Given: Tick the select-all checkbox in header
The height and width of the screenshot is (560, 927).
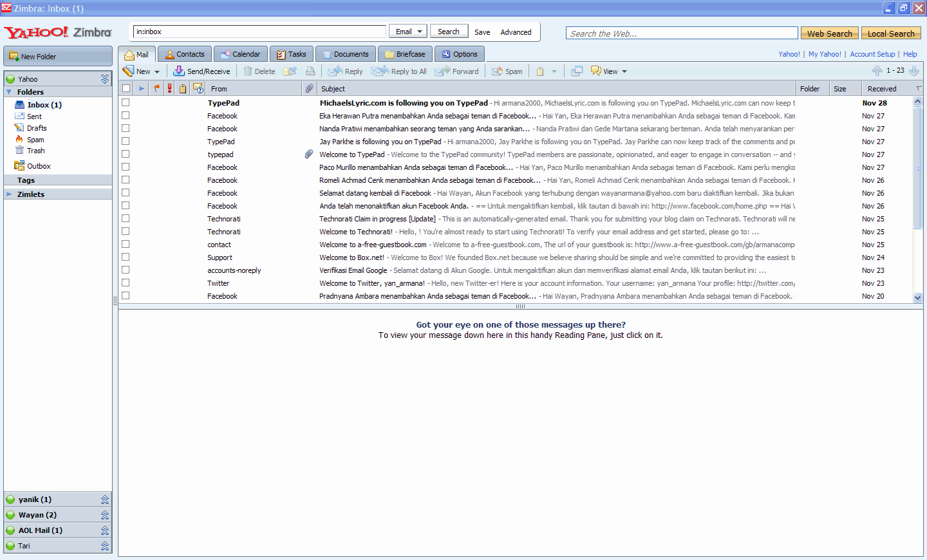Looking at the screenshot, I should [x=126, y=88].
